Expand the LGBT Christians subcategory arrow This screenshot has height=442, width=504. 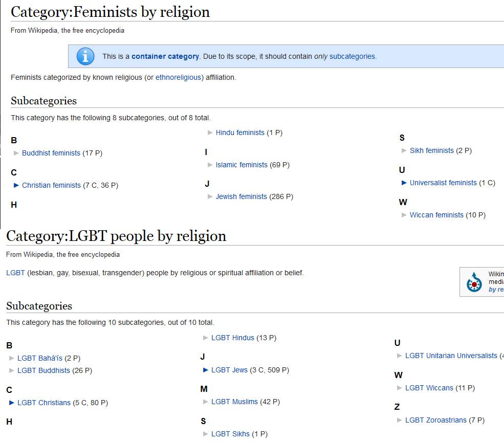tap(12, 403)
